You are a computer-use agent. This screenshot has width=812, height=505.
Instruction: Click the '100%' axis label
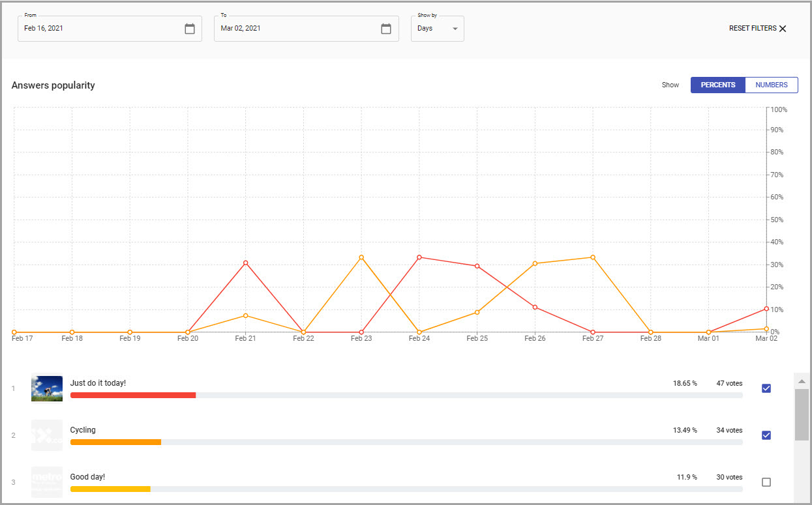779,109
